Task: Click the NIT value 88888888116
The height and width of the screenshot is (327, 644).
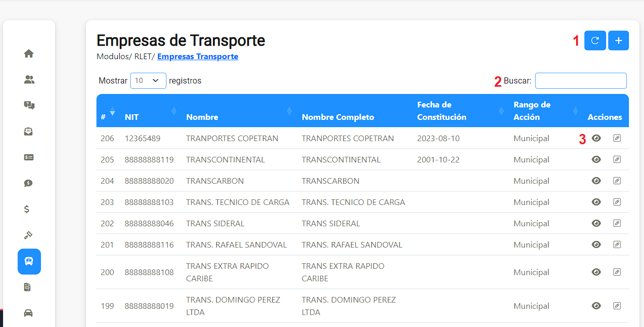Action: point(149,245)
